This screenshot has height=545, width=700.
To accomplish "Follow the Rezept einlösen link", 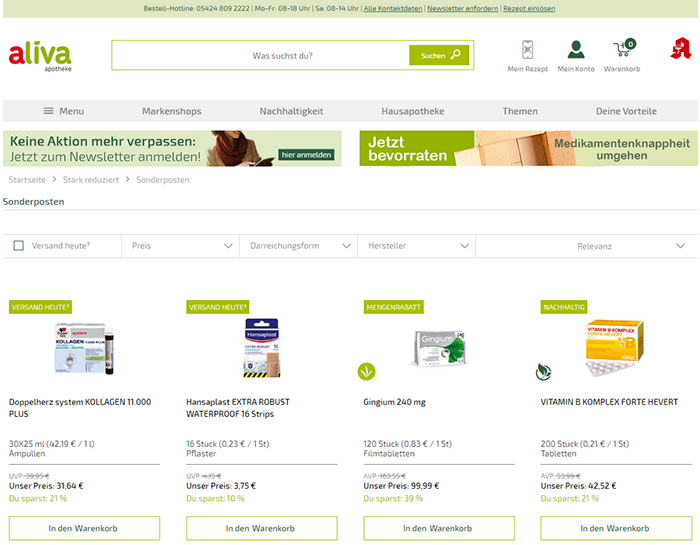I will pyautogui.click(x=529, y=8).
